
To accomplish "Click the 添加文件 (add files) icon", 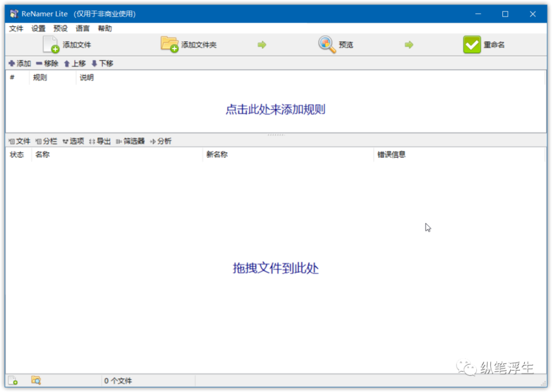I will click(x=51, y=45).
